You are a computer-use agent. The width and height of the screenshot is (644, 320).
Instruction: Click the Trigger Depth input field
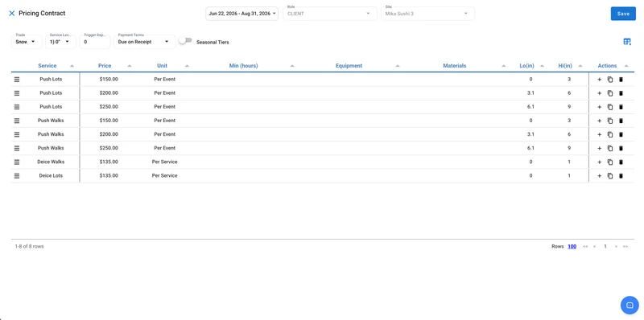click(x=95, y=42)
